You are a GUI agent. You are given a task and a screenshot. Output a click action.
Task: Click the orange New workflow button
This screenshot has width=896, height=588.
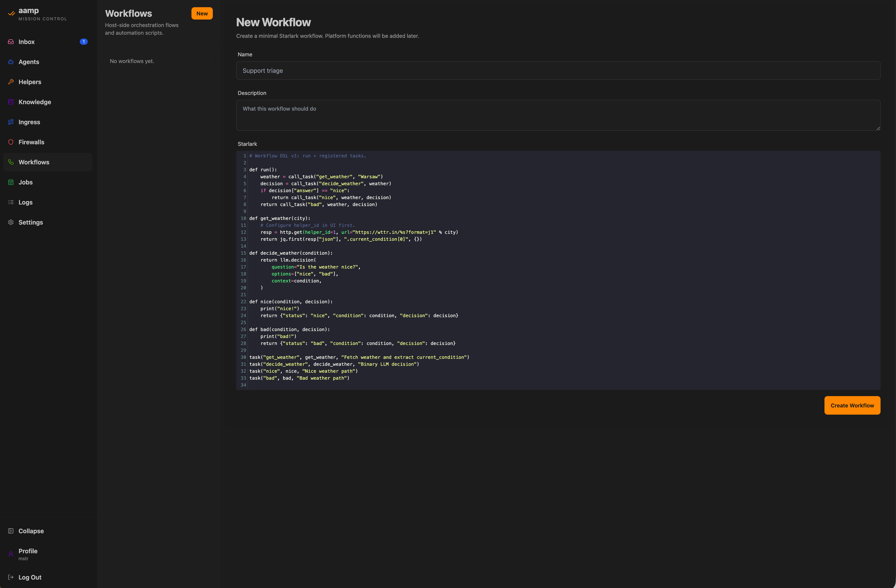pyautogui.click(x=202, y=14)
